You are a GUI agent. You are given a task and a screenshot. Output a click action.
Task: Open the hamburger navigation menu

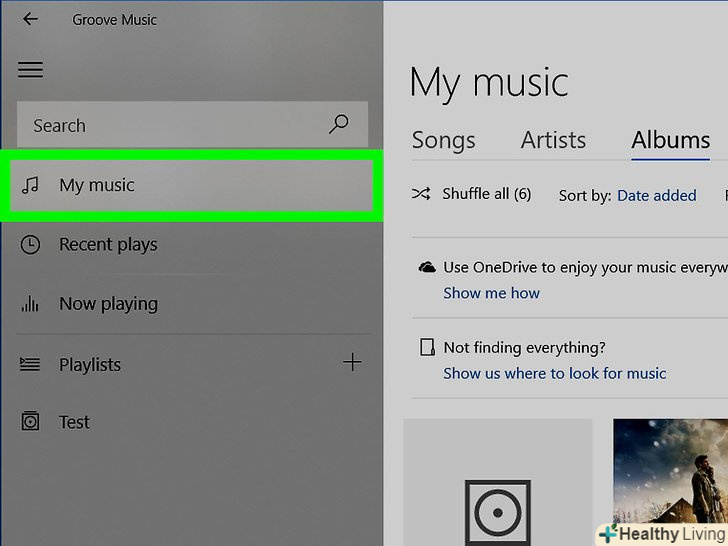[31, 70]
